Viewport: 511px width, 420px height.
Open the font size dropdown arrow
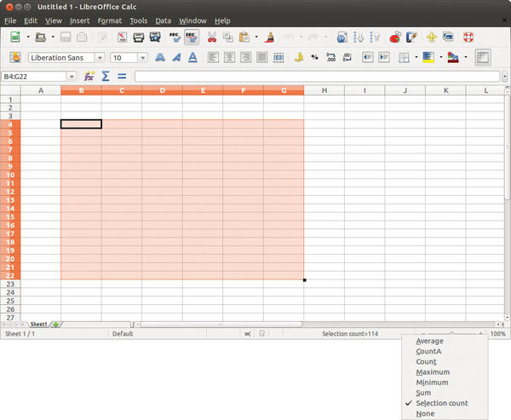point(143,58)
